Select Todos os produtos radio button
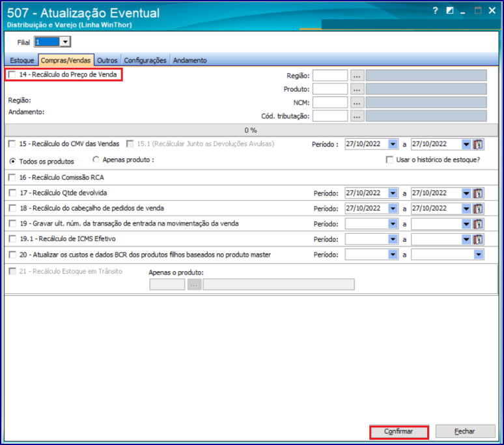 (12, 162)
